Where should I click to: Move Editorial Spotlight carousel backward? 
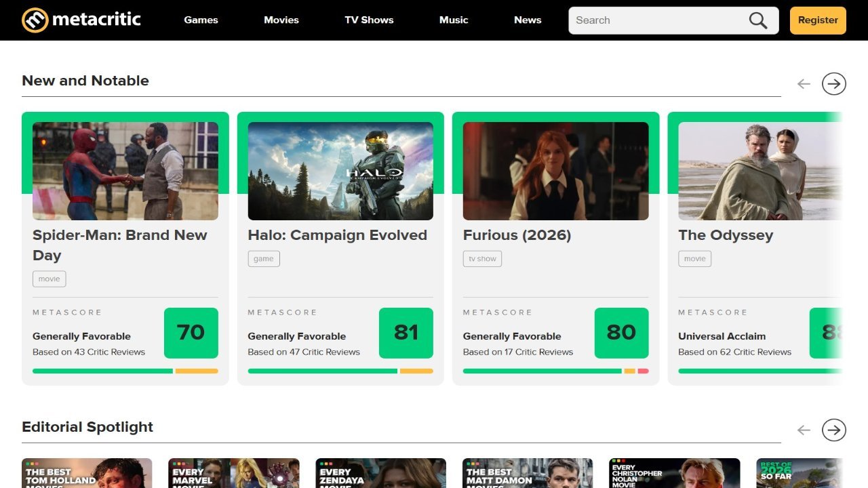(x=804, y=430)
